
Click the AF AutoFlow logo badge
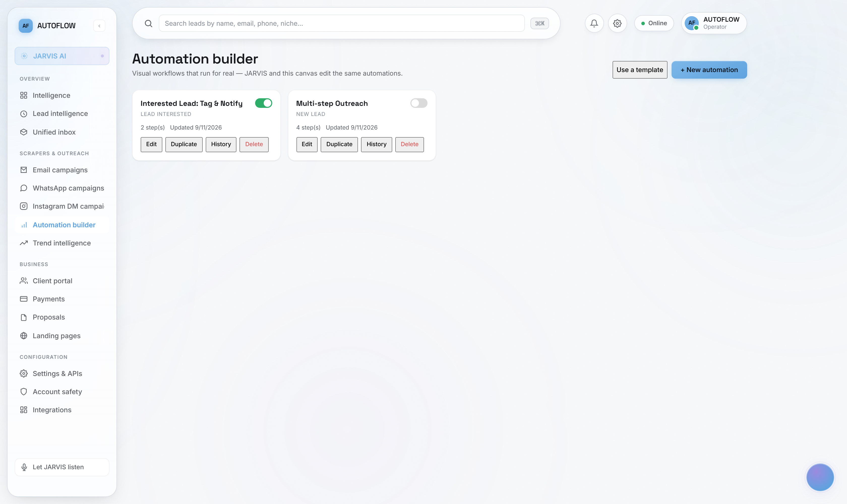[25, 26]
